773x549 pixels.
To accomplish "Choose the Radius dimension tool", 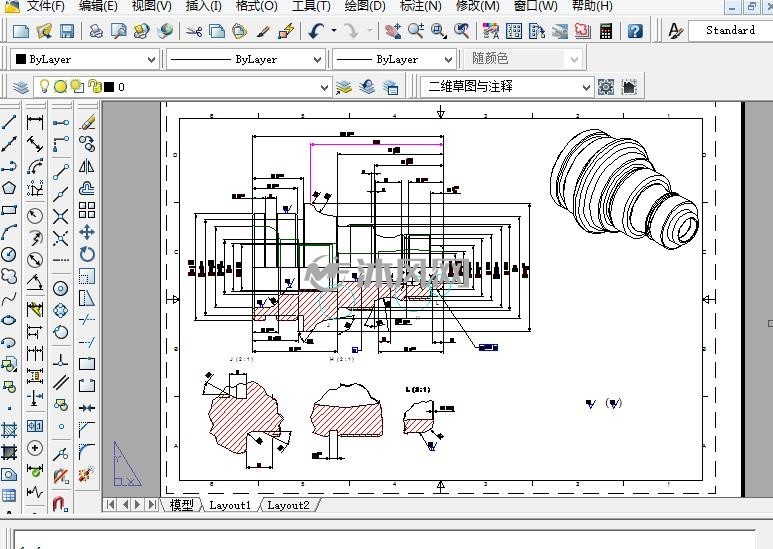I will (x=35, y=216).
